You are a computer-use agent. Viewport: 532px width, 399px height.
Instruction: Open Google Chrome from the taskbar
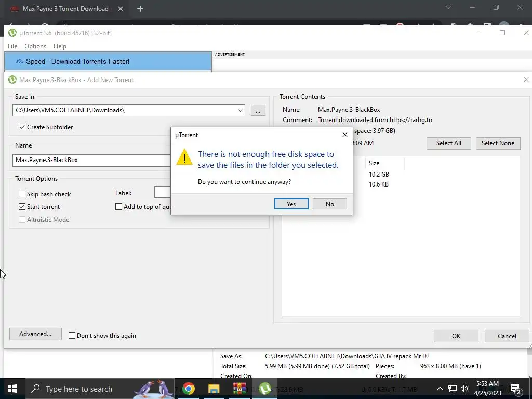(x=188, y=389)
